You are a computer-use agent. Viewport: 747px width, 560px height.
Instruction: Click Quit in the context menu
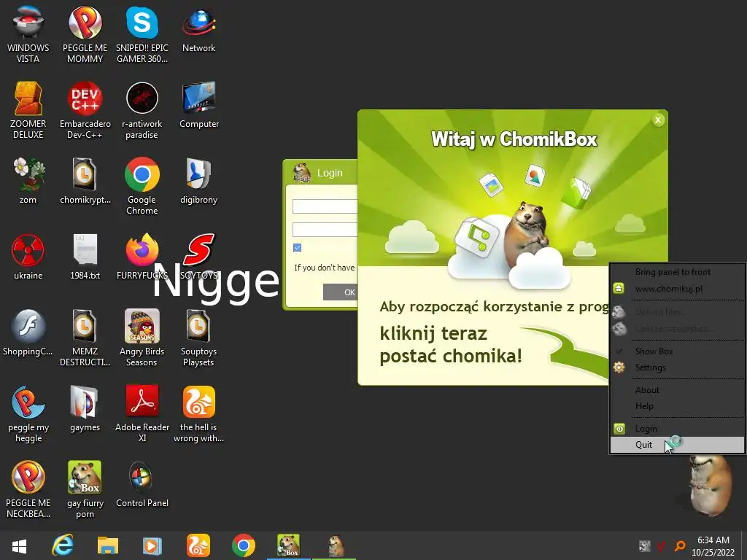(677, 445)
